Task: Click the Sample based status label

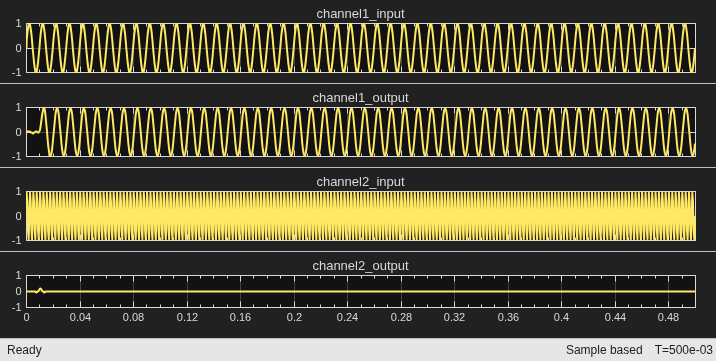Action: pos(604,350)
